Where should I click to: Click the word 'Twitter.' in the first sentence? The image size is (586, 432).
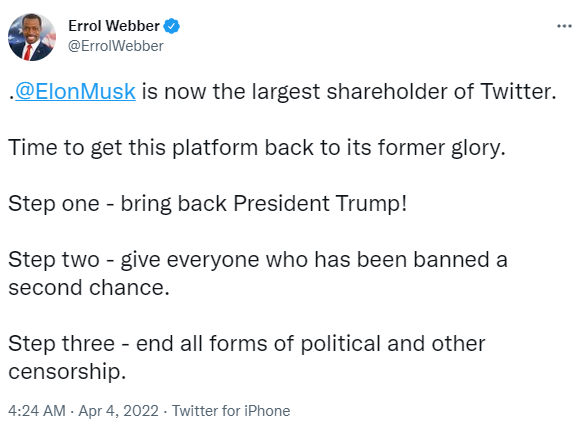518,92
